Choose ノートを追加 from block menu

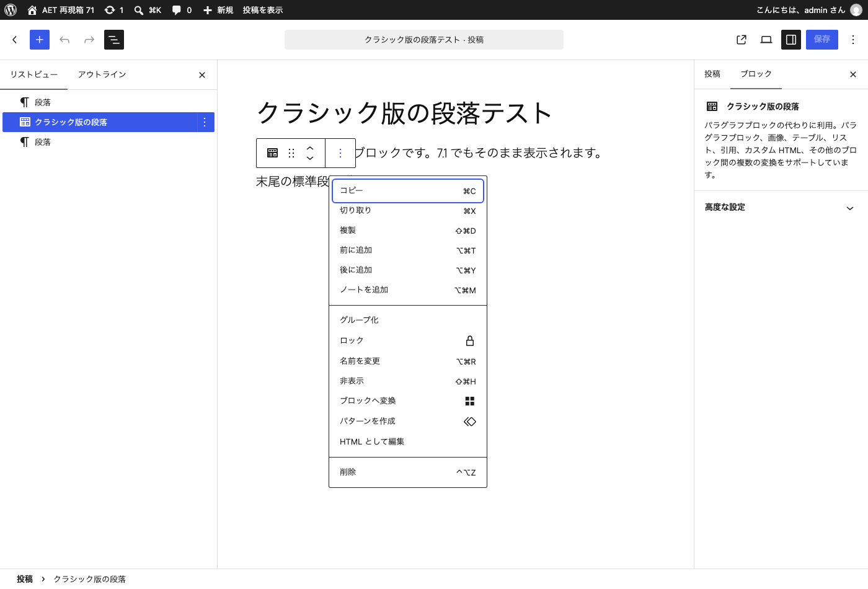click(x=408, y=290)
